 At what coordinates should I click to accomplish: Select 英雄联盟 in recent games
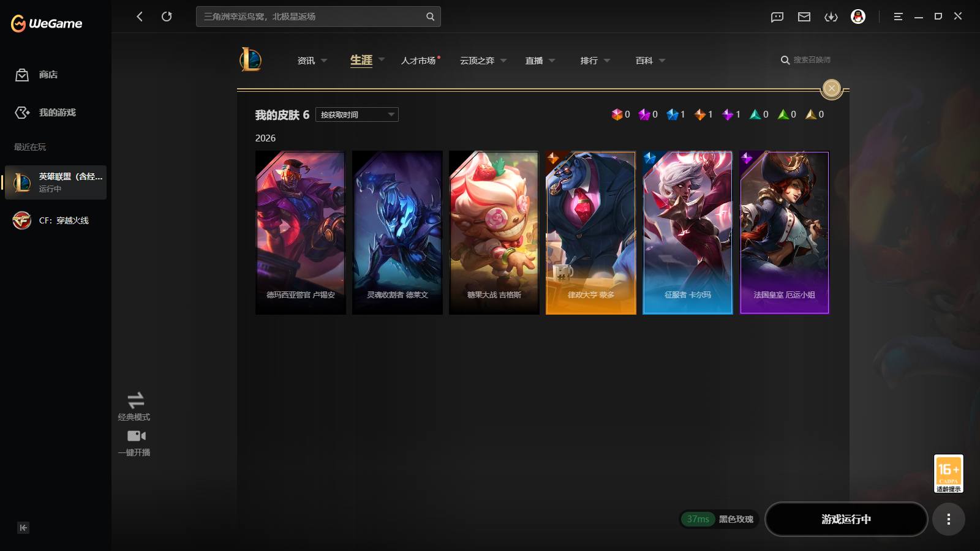[x=56, y=182]
